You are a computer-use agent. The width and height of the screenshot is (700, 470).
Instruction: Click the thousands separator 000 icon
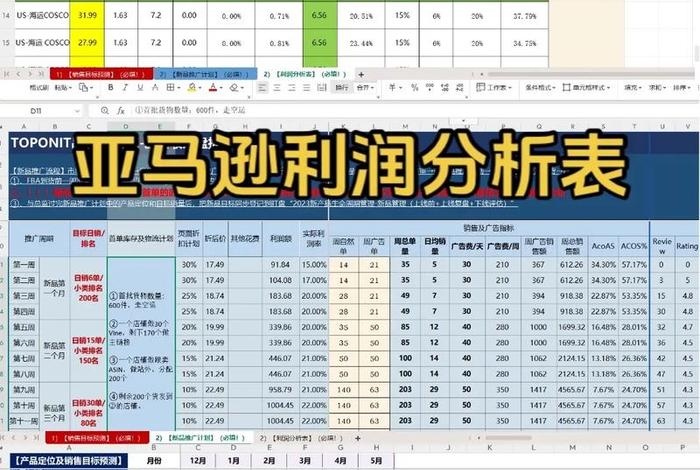429,87
